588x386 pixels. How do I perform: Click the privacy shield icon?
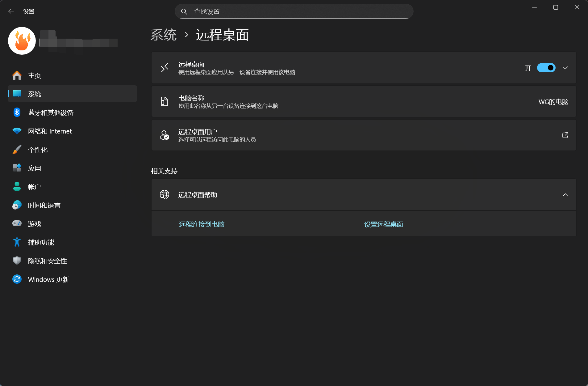[x=17, y=261]
